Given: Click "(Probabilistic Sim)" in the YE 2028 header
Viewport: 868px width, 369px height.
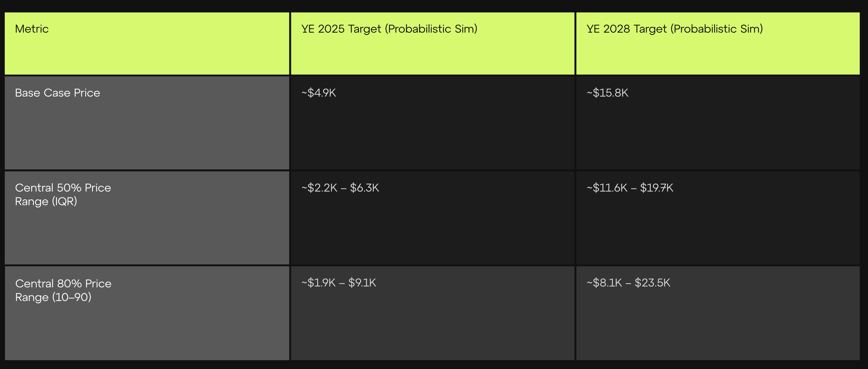Looking at the screenshot, I should (x=717, y=29).
